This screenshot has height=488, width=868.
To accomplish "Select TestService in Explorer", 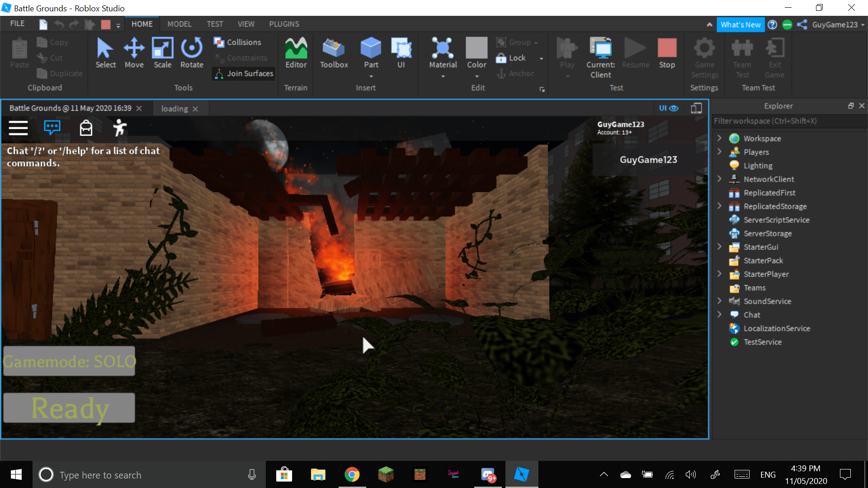I will (763, 342).
